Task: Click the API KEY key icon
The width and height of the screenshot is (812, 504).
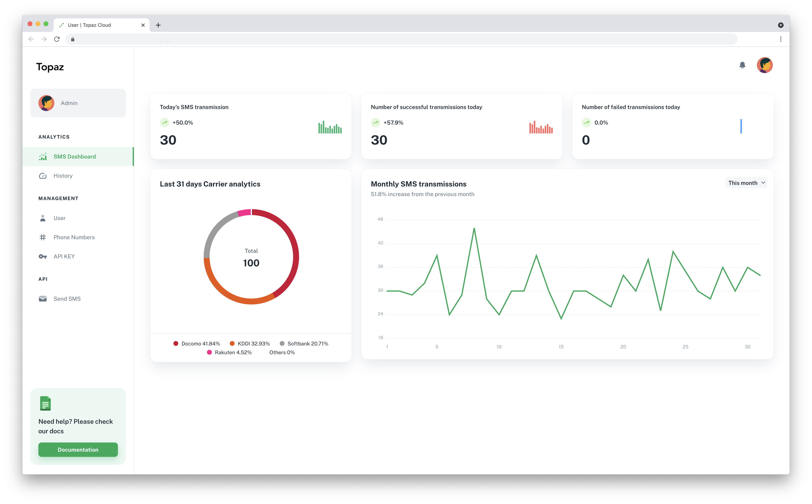Action: point(43,256)
